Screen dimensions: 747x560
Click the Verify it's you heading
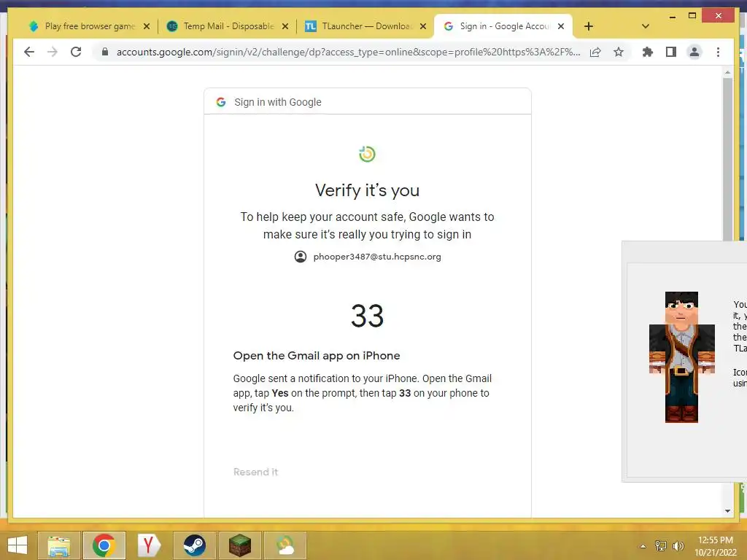[368, 190]
